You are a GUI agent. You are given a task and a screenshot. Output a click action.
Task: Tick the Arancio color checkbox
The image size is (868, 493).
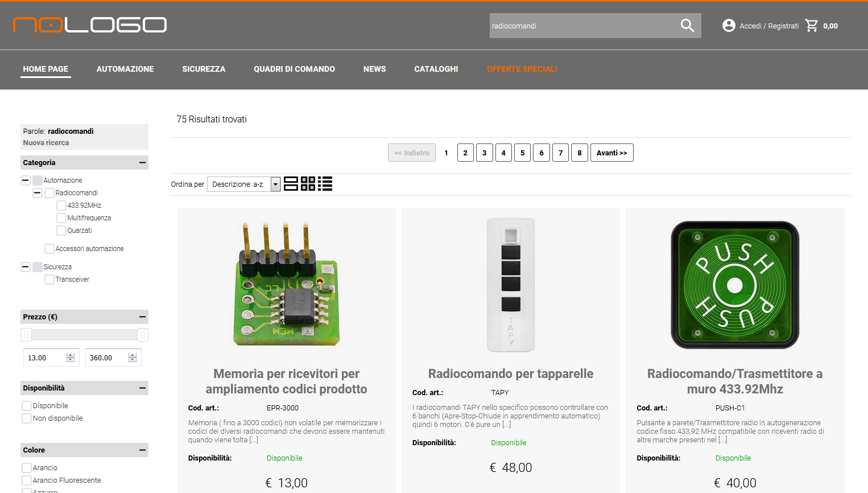point(27,468)
